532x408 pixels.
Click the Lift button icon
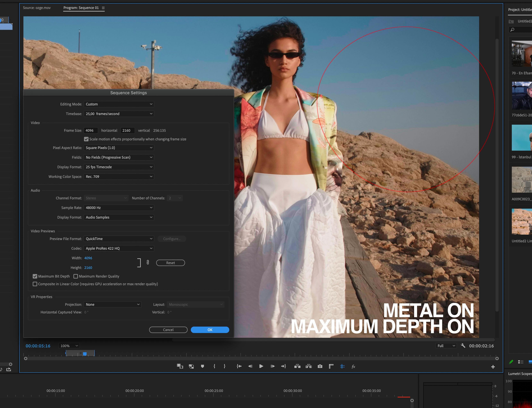(297, 366)
